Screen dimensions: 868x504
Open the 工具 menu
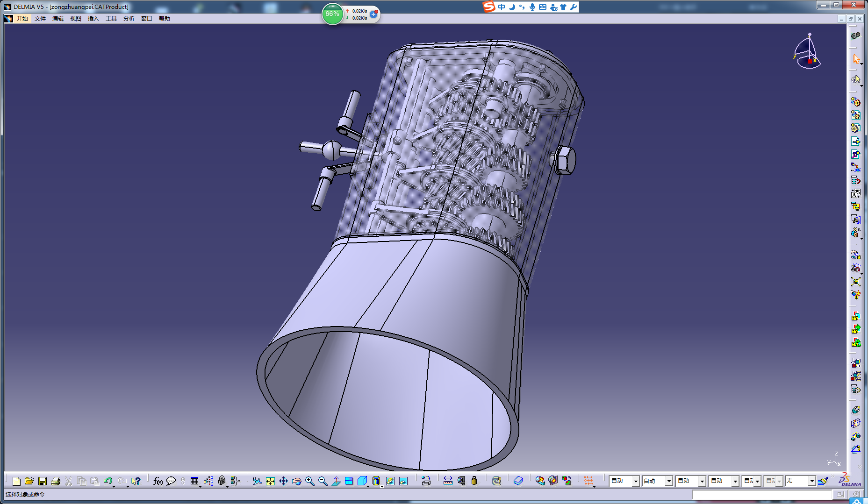point(111,19)
